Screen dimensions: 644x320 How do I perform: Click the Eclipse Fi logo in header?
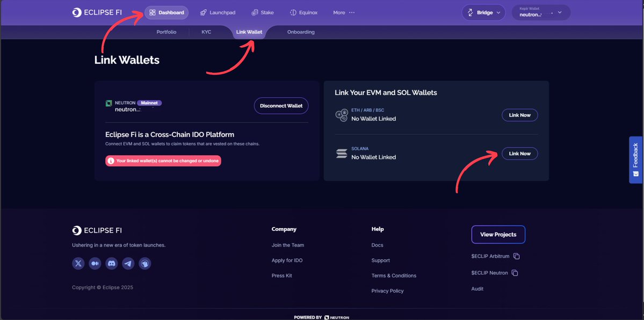[x=97, y=12]
